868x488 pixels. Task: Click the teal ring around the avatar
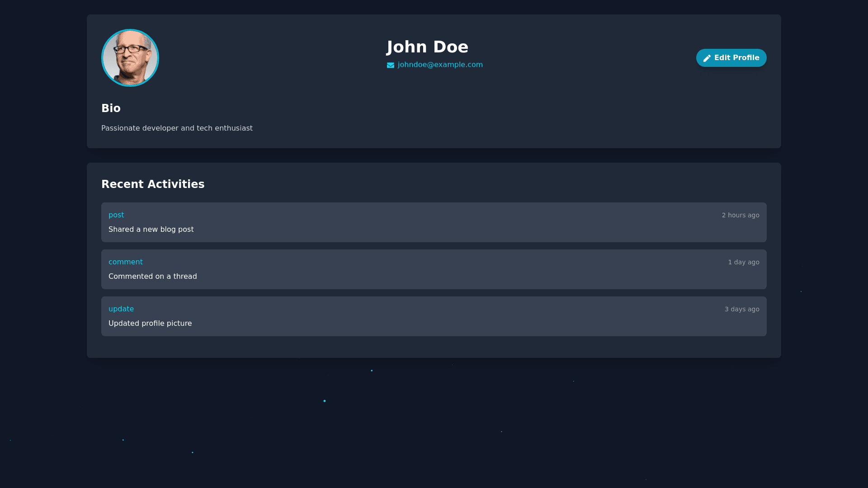point(102,58)
